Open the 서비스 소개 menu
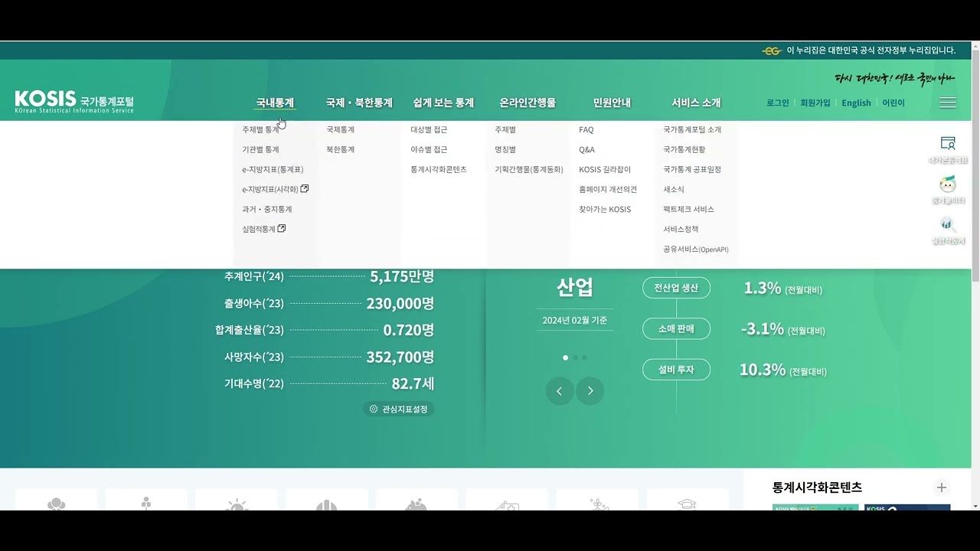The height and width of the screenshot is (551, 980). [x=696, y=103]
